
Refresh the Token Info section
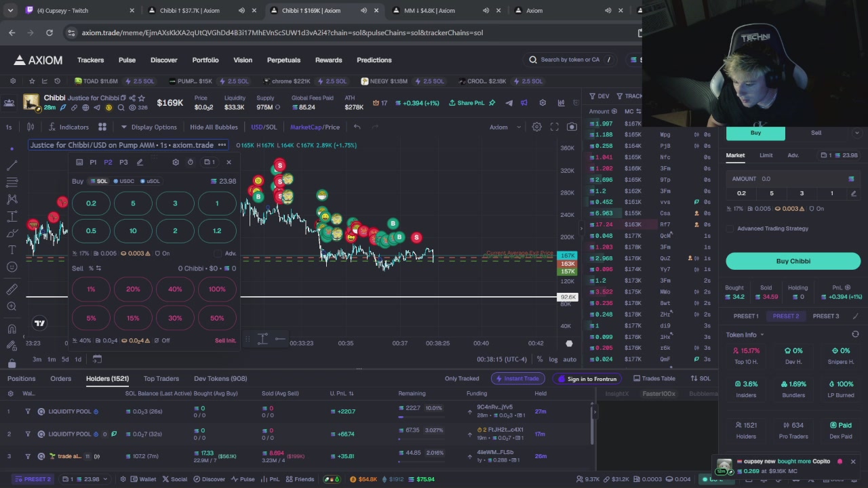pos(855,334)
